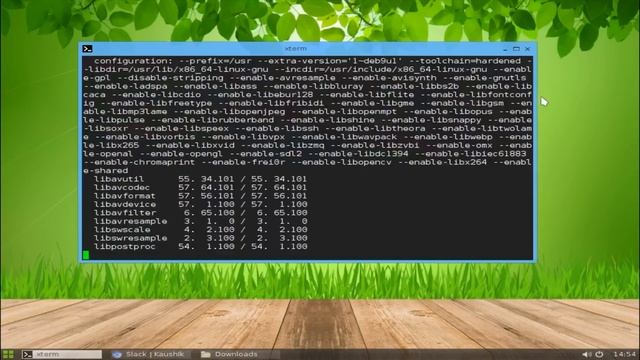Image resolution: width=640 pixels, height=360 pixels.
Task: Click the libavresample version row
Action: pyautogui.click(x=200, y=221)
